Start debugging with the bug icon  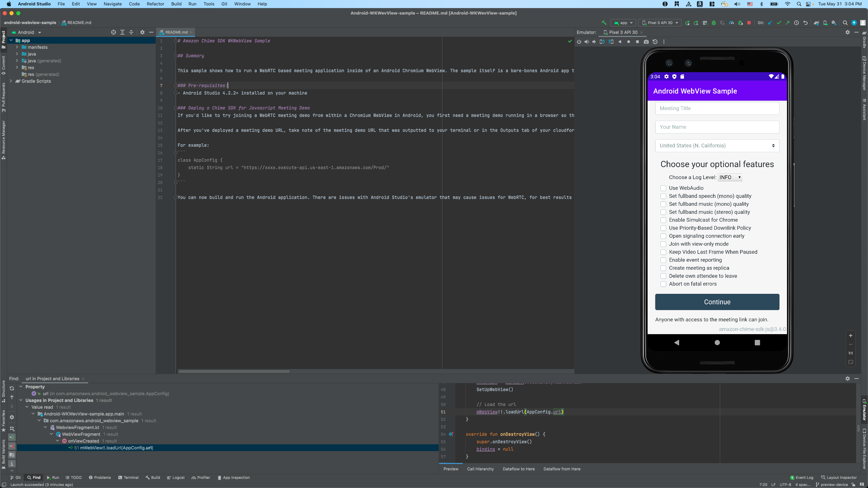click(x=714, y=22)
